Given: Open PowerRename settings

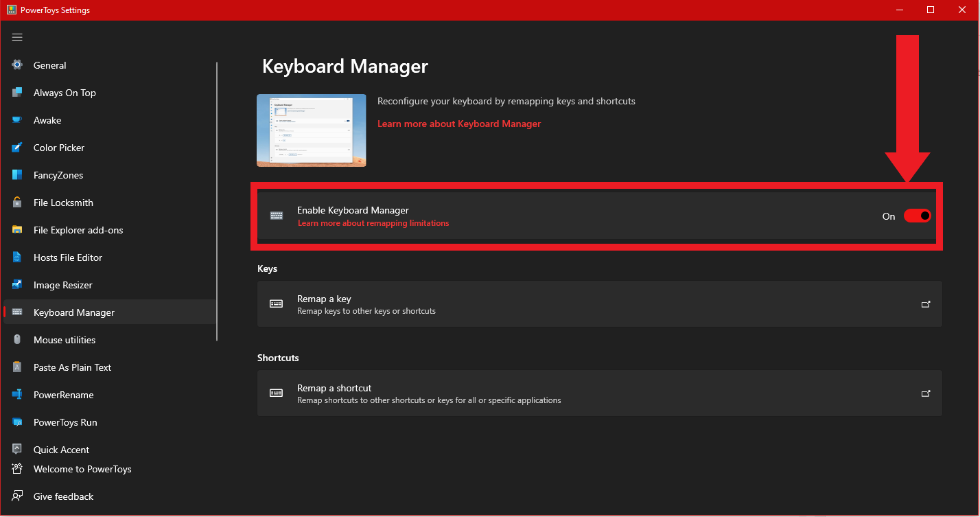Looking at the screenshot, I should tap(110, 395).
